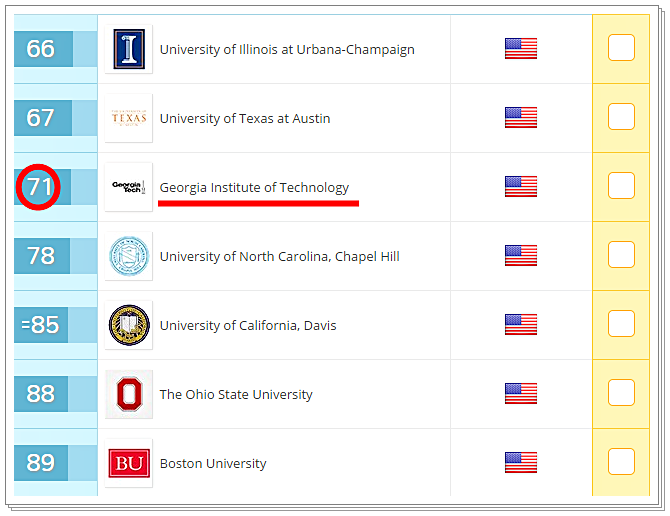Viewport: 670px width, 516px height.
Task: Click the Boston University BU logo
Action: (x=129, y=463)
